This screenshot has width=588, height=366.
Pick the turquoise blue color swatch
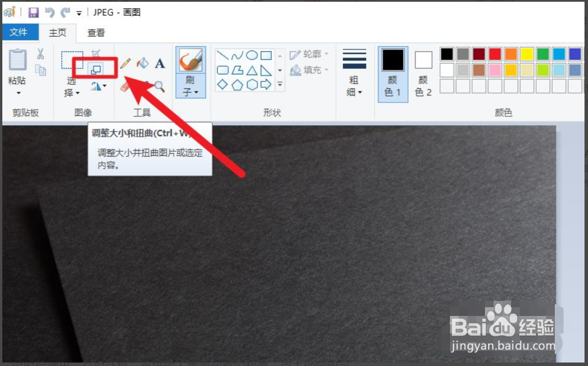559,54
